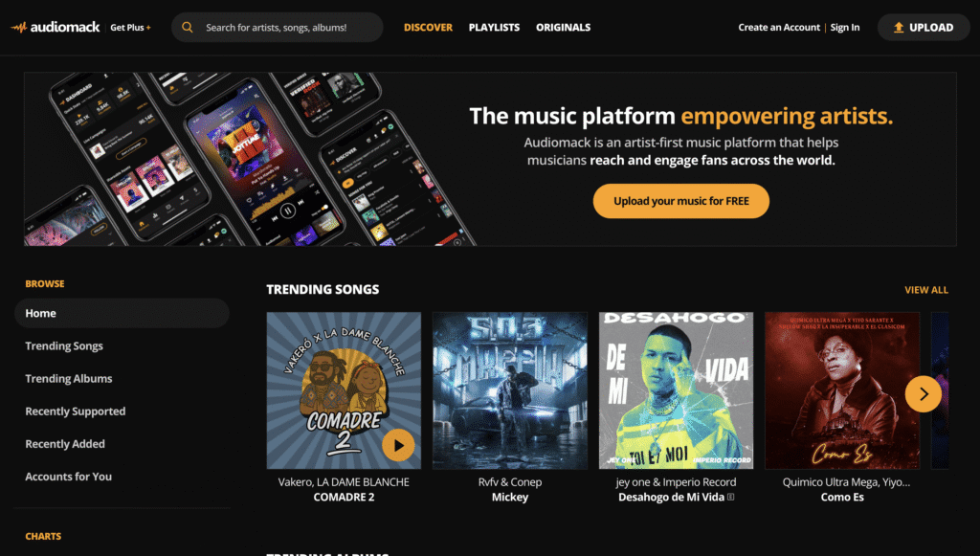Click the search magnifier icon
Image resolution: width=980 pixels, height=556 pixels.
pos(187,28)
